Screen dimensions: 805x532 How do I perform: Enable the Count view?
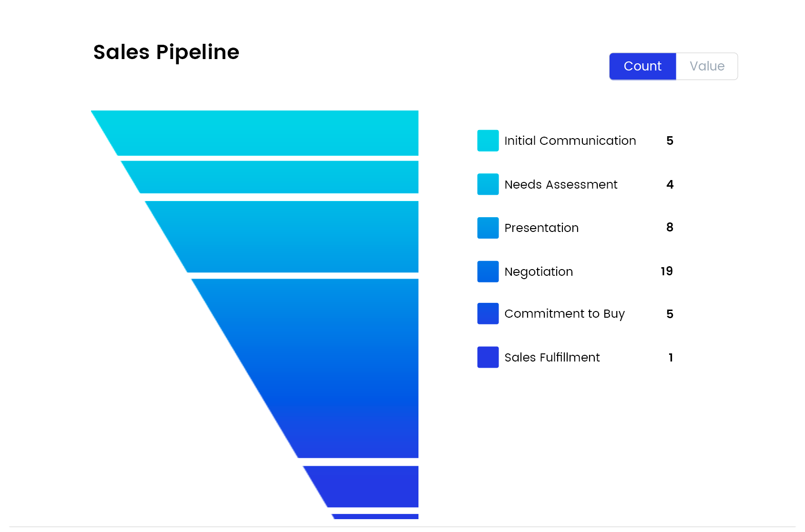click(642, 66)
